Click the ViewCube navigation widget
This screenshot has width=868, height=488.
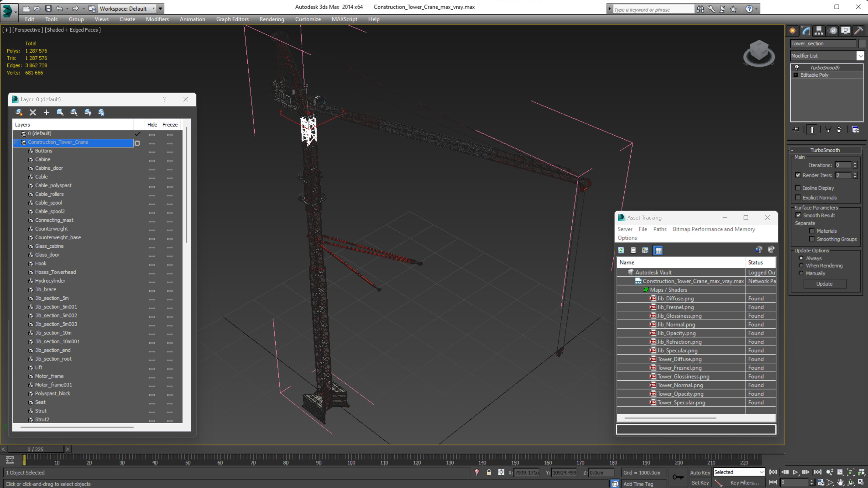tap(759, 54)
